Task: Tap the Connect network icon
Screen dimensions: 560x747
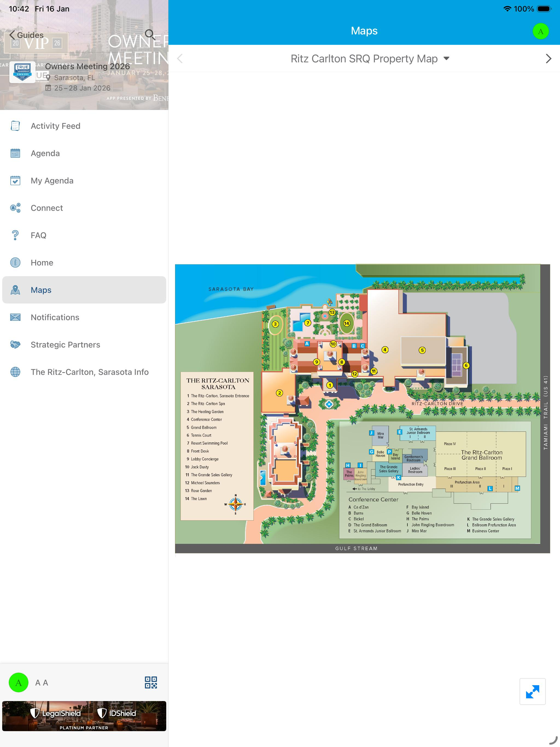Action: click(x=15, y=208)
